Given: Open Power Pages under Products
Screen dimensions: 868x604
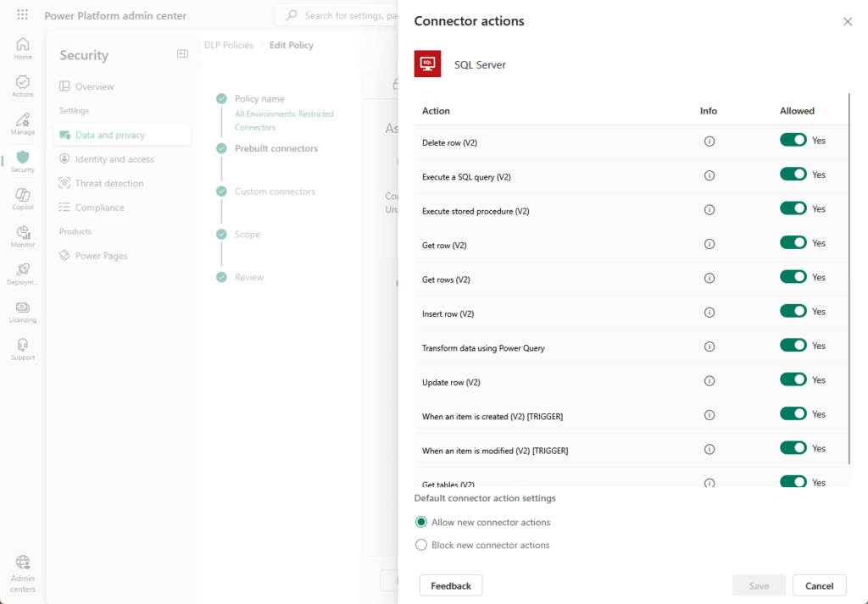Looking at the screenshot, I should tap(122, 256).
